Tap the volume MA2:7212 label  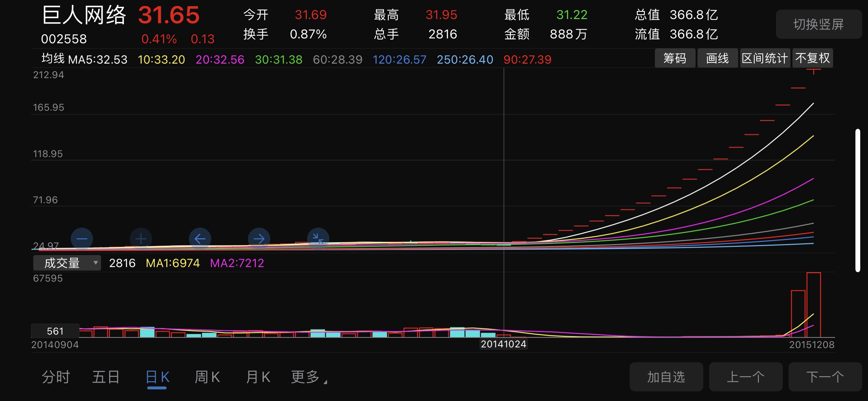[237, 263]
